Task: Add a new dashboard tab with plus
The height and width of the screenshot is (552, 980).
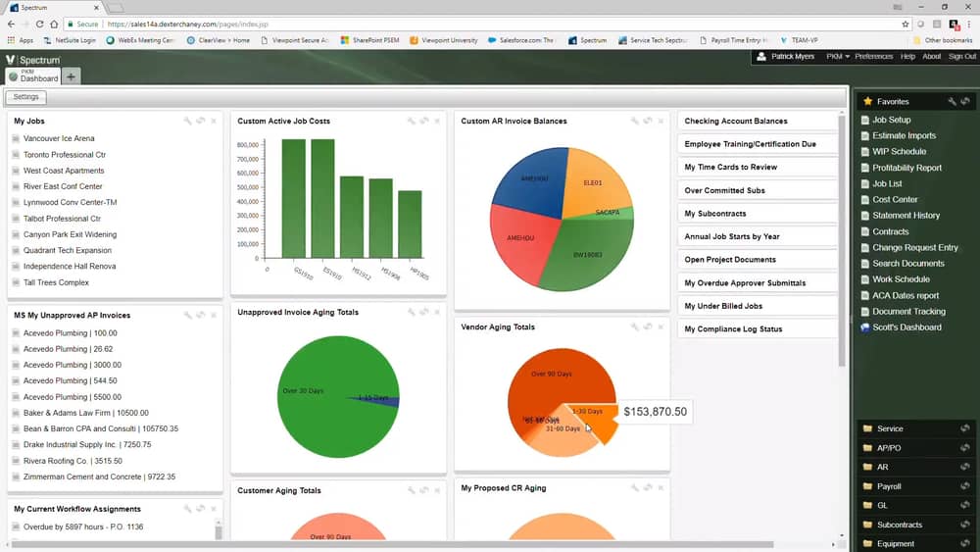Action: [71, 76]
